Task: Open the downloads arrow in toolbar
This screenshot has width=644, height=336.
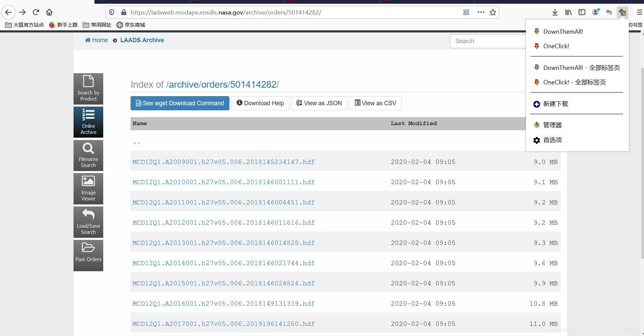Action: 555,12
